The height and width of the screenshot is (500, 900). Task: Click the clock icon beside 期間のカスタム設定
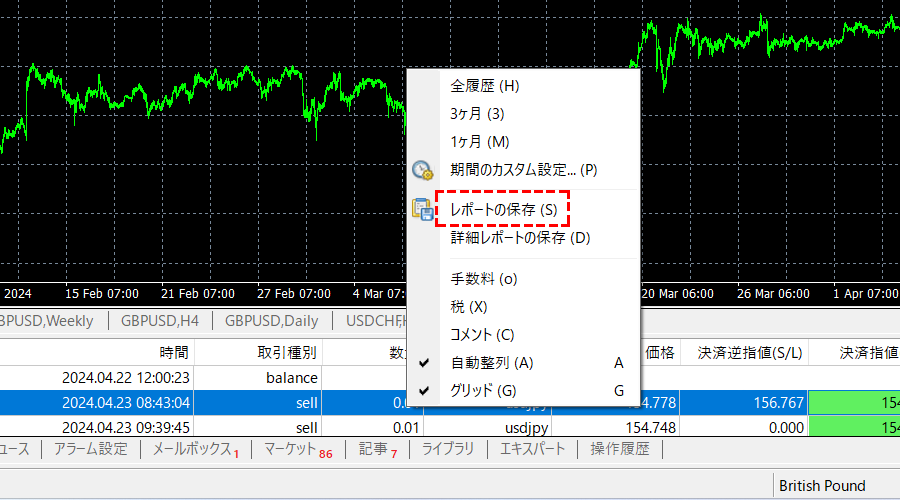(423, 170)
